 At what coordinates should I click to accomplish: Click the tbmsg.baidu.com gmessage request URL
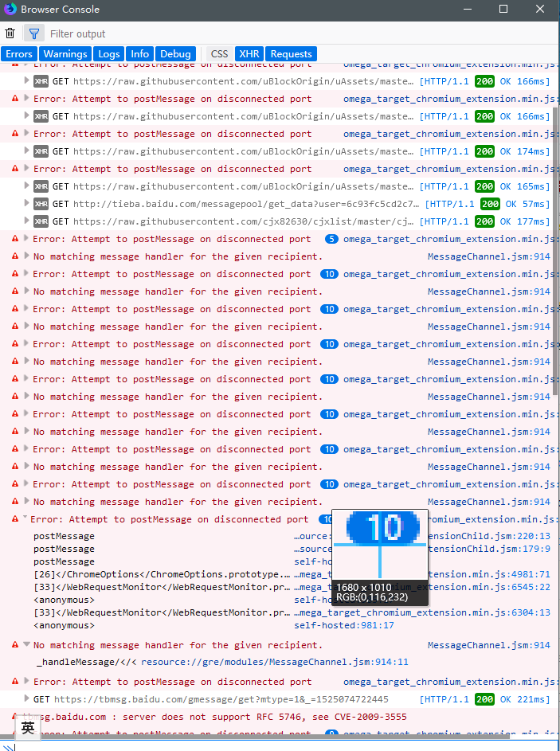[221, 699]
